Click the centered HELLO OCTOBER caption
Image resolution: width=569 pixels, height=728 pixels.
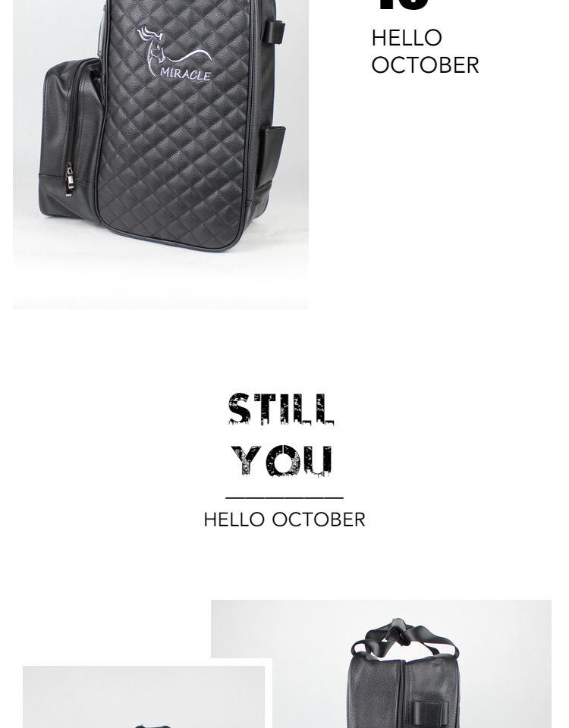click(284, 519)
